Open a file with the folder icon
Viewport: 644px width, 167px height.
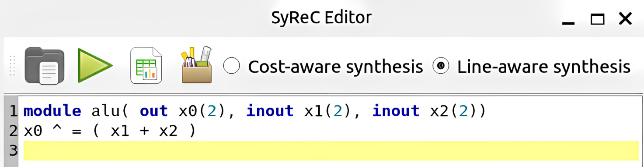pos(45,66)
